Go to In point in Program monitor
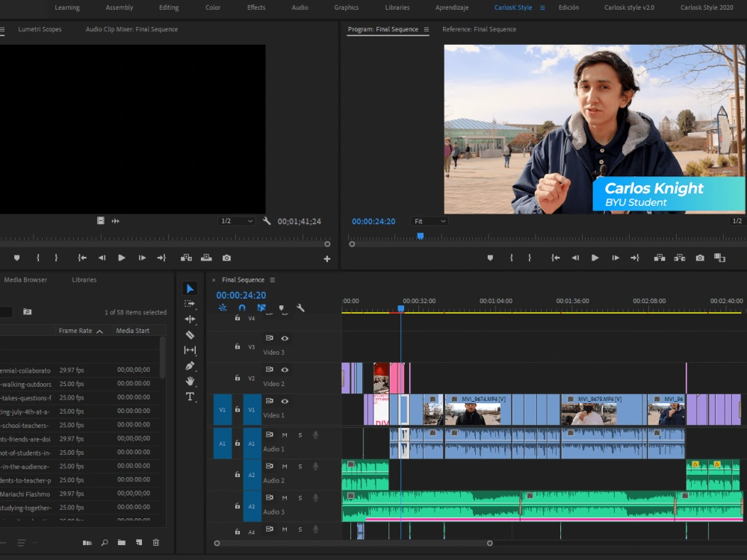The image size is (747, 560). pyautogui.click(x=556, y=258)
